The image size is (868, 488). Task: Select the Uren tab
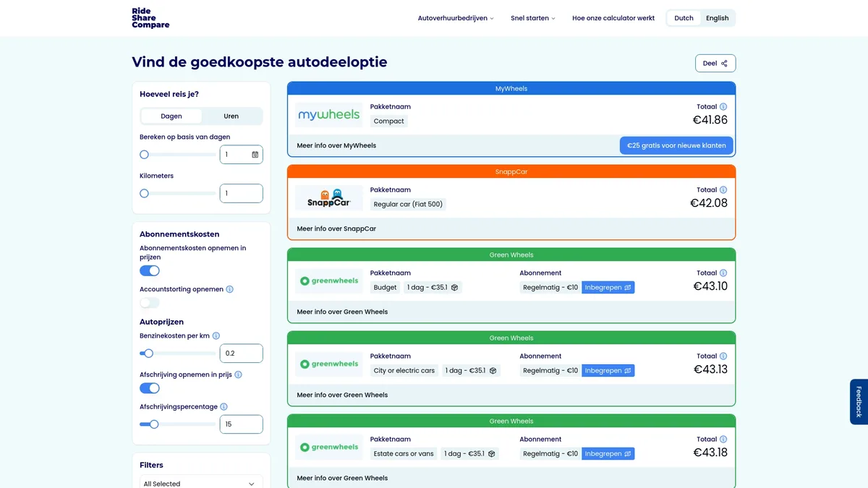tap(231, 116)
